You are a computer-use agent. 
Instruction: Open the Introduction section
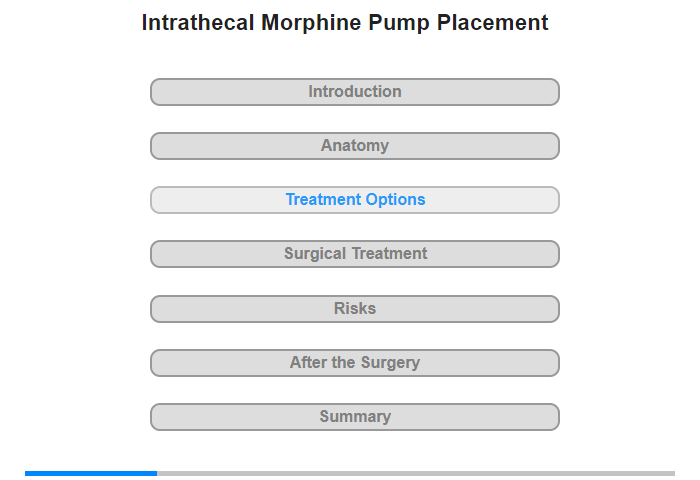(x=354, y=92)
